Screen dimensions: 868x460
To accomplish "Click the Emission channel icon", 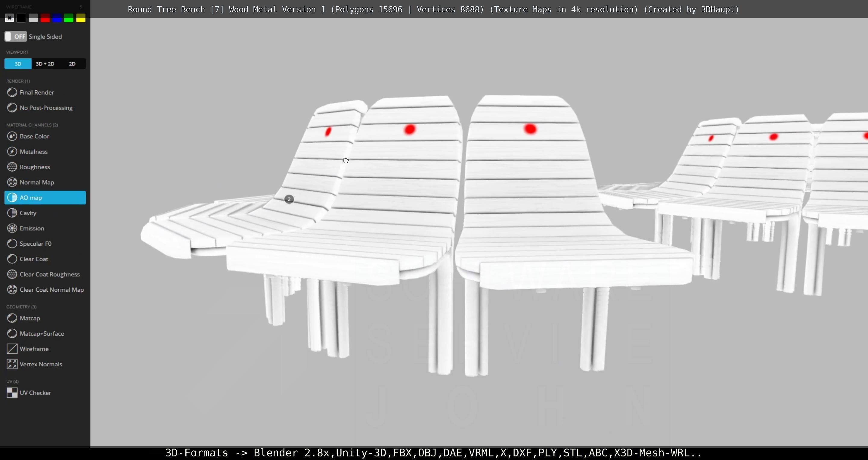I will tap(12, 228).
